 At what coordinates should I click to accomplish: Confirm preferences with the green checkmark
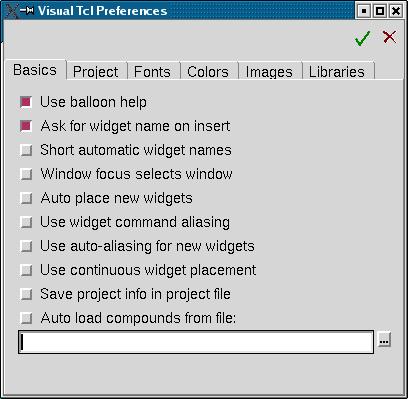(362, 38)
